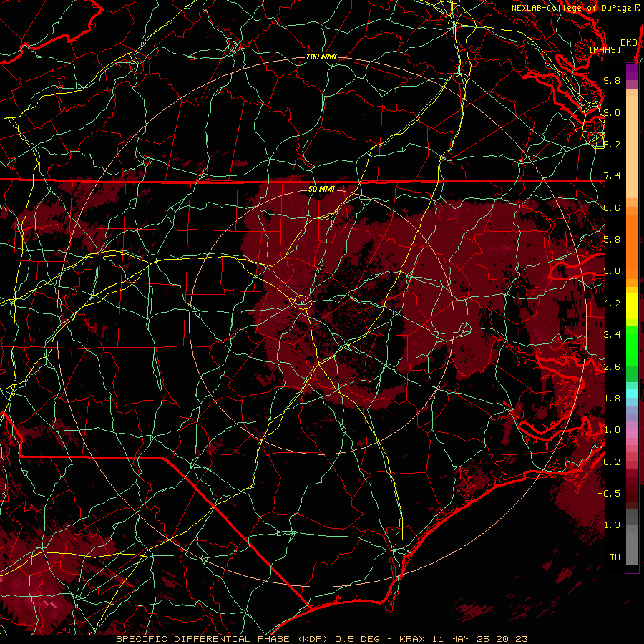Click the "TH" threshold label on the scale
Image resolution: width=644 pixels, height=644 pixels.
[x=615, y=557]
